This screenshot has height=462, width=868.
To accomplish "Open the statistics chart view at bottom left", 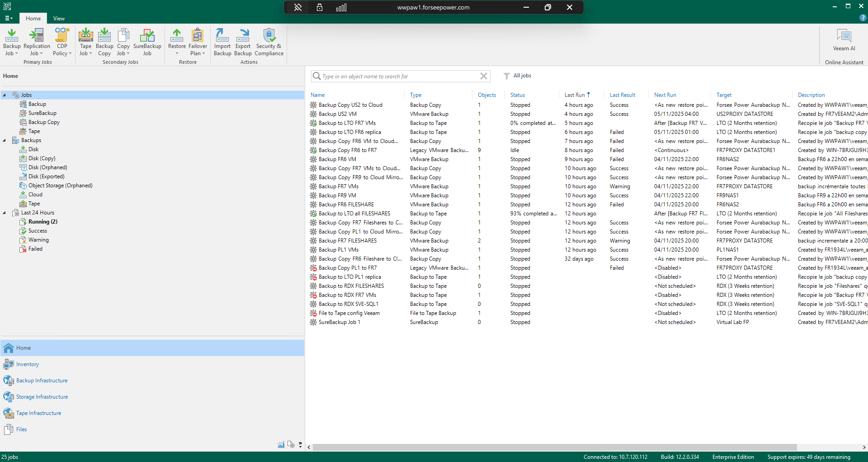I will (281, 445).
